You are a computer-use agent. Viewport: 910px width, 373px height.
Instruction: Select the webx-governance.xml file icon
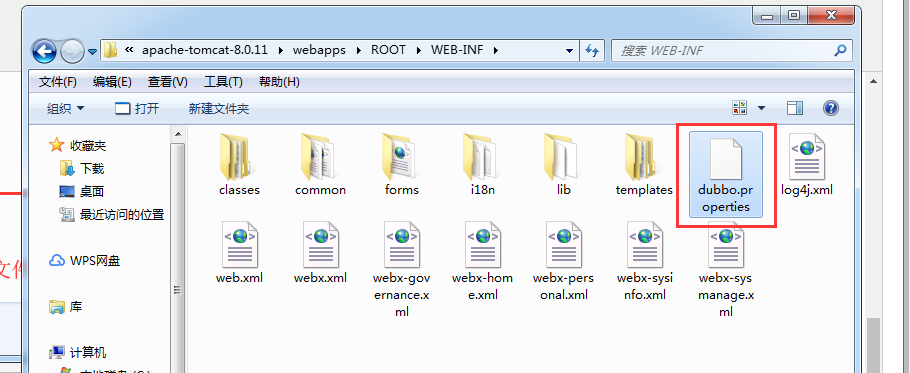tap(402, 244)
